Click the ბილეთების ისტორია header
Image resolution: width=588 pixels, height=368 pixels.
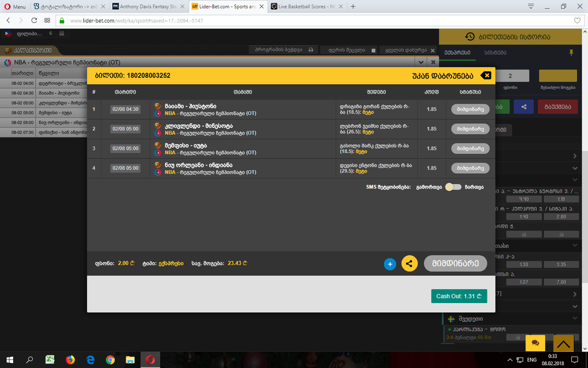coord(510,36)
